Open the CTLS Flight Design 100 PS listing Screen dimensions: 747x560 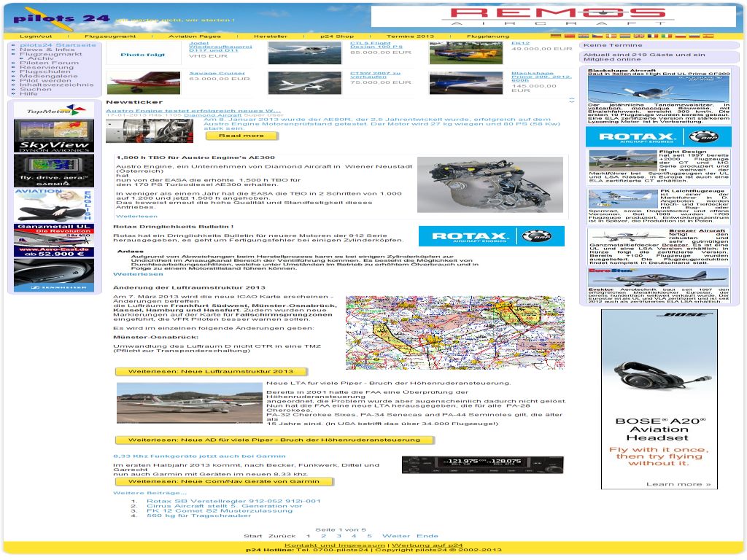click(x=376, y=44)
